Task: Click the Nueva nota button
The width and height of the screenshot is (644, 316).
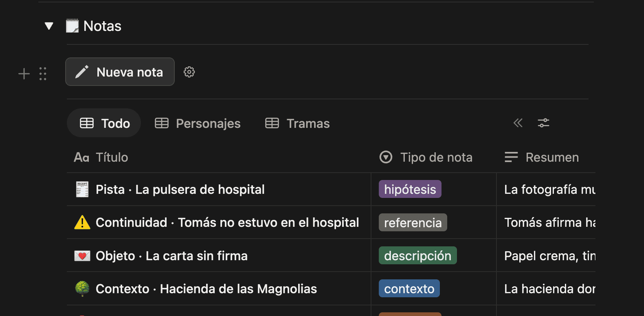Action: point(120,72)
